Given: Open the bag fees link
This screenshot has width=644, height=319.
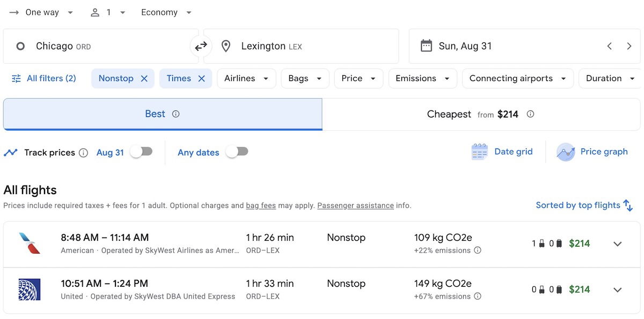Looking at the screenshot, I should tap(261, 205).
